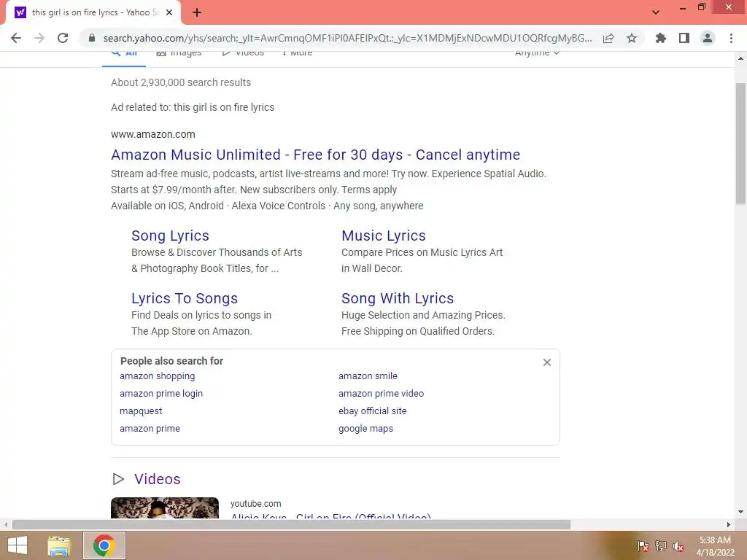The image size is (747, 560).
Task: Search for ebay official site
Action: (x=373, y=411)
